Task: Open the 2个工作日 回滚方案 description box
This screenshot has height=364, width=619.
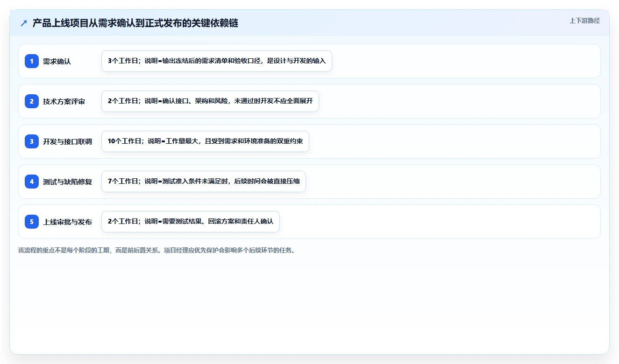Action: [x=191, y=222]
